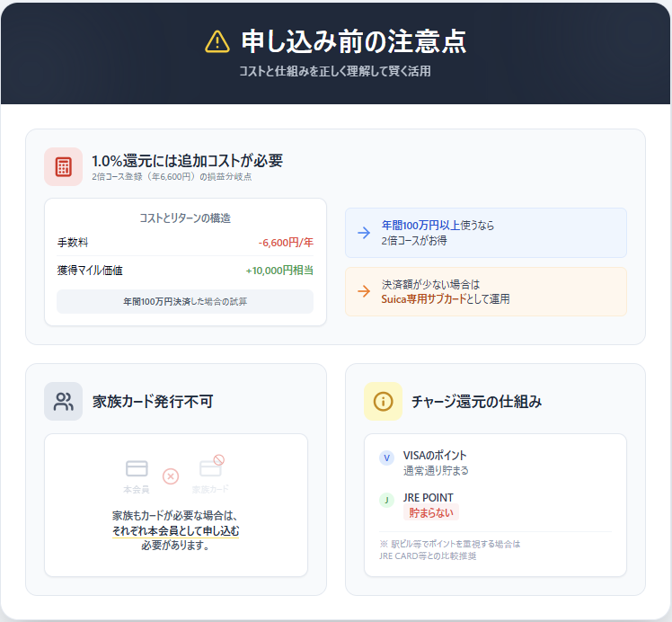
Task: Click the yellow warning triangle icon in header
Action: coord(217,41)
